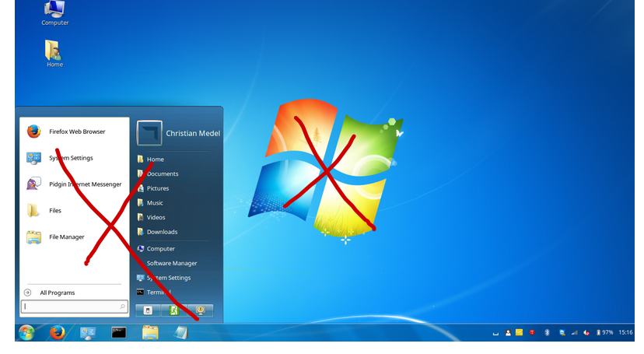The width and height of the screenshot is (644, 354).
Task: Click the green log out button
Action: click(174, 310)
